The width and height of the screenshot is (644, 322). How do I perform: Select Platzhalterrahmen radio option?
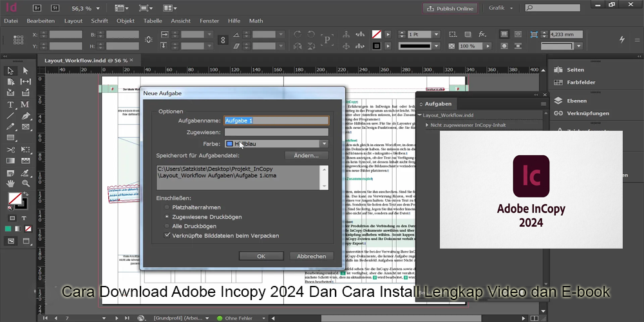167,207
